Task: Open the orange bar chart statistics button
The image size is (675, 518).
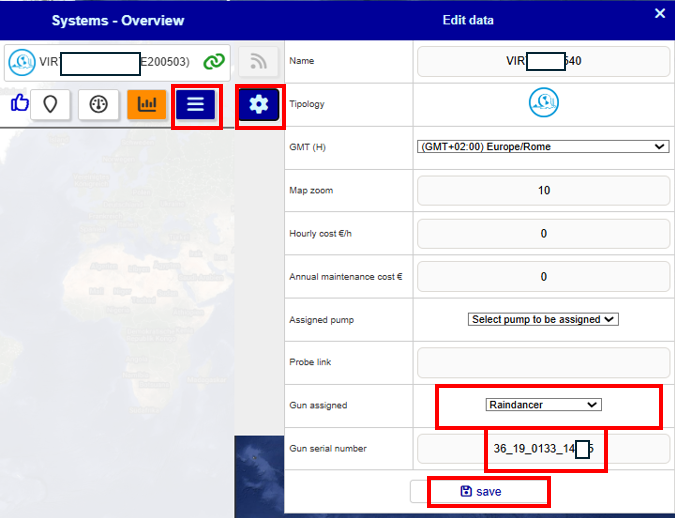Action: point(147,104)
